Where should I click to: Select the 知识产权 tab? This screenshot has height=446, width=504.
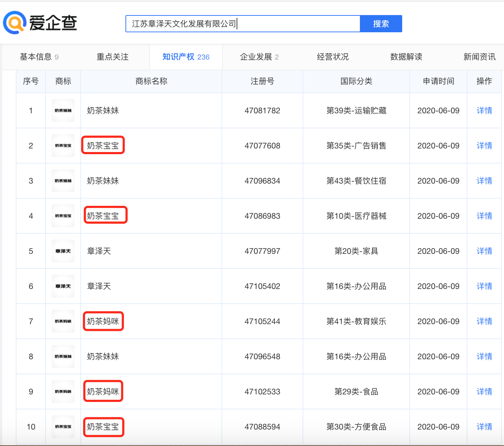186,57
